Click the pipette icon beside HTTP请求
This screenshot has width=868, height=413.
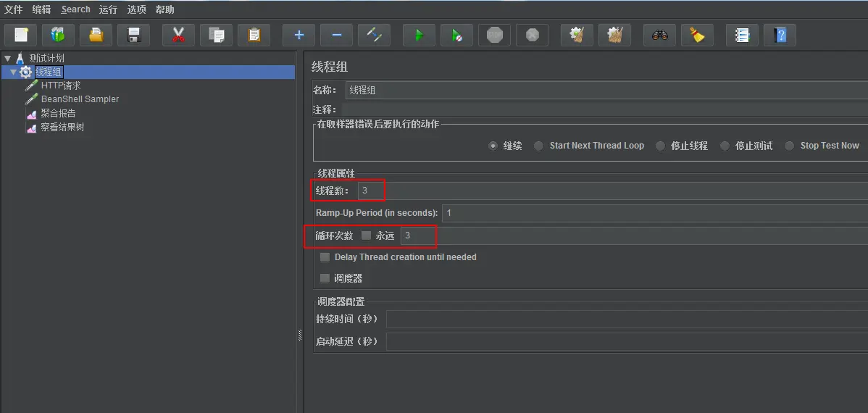pos(32,85)
